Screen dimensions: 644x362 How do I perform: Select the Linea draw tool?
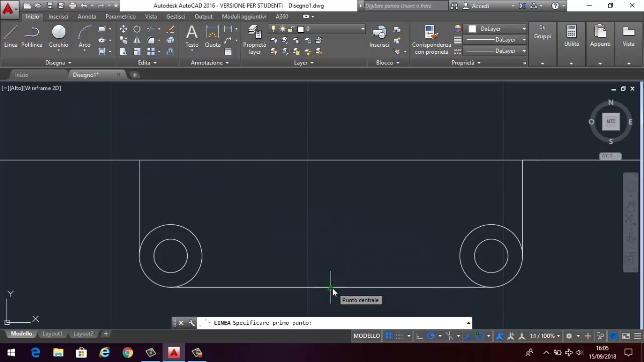pos(11,36)
